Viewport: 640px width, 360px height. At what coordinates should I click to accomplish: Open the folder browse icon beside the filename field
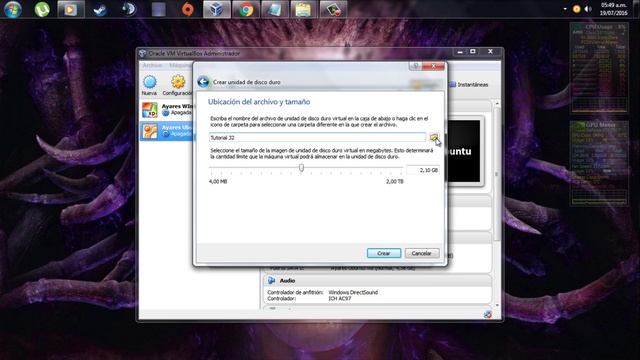point(433,138)
